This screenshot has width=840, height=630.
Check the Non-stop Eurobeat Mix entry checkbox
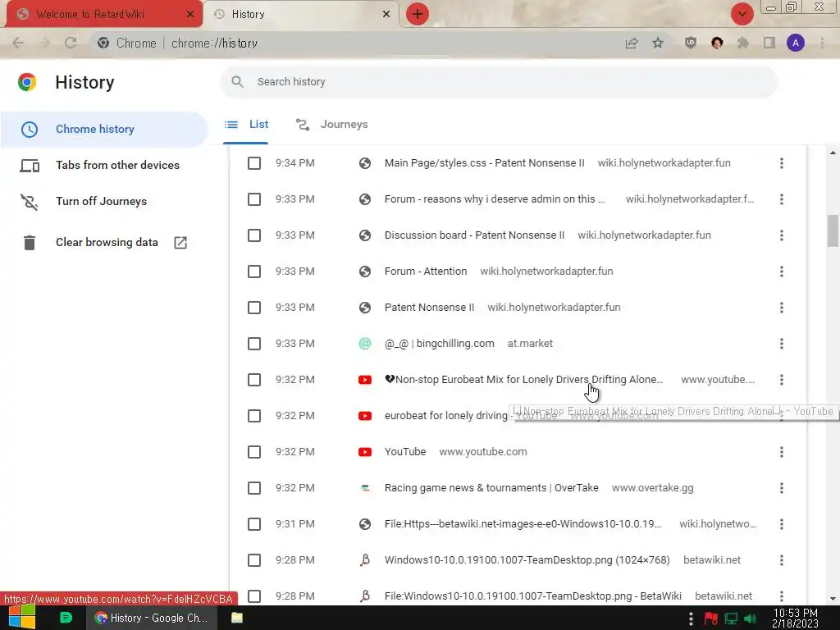coord(254,380)
